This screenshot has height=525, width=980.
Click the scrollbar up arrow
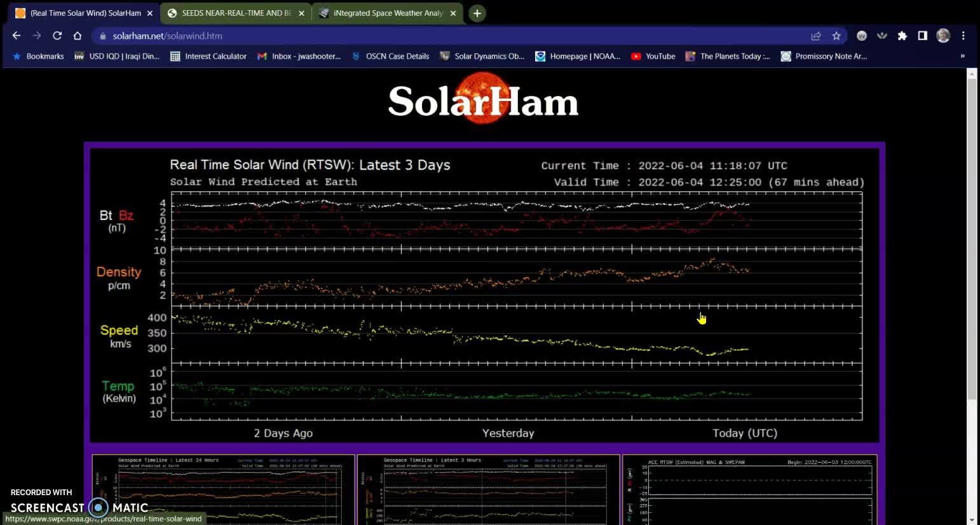click(972, 73)
